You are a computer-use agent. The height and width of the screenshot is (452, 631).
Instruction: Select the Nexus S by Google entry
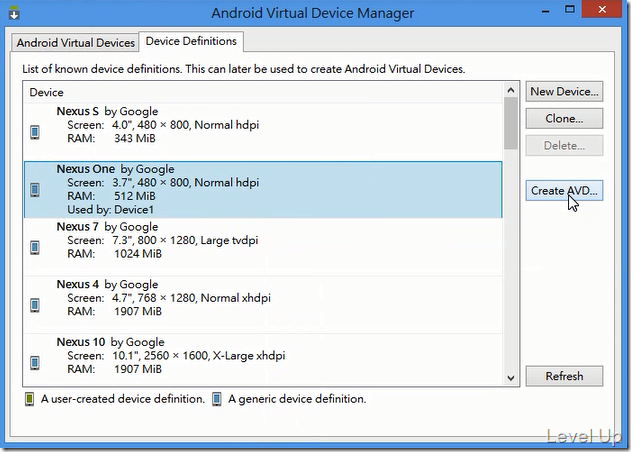pos(263,132)
